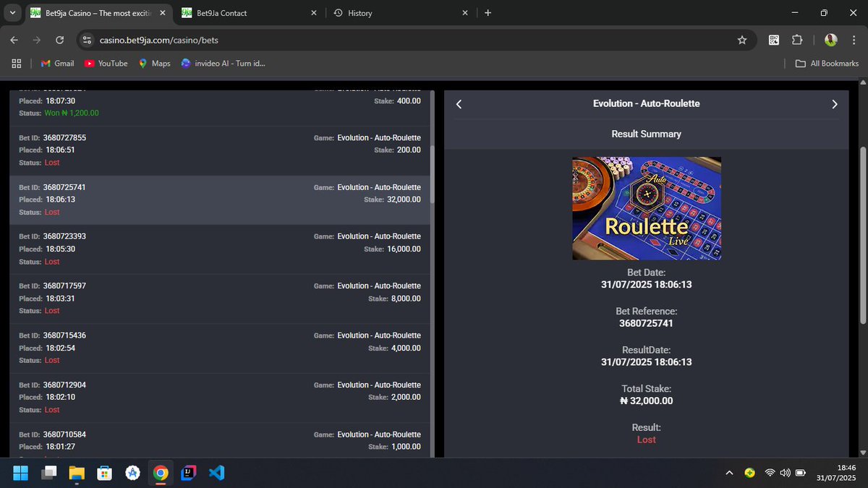This screenshot has width=868, height=488.
Task: Go back to the previous page
Action: click(15, 40)
